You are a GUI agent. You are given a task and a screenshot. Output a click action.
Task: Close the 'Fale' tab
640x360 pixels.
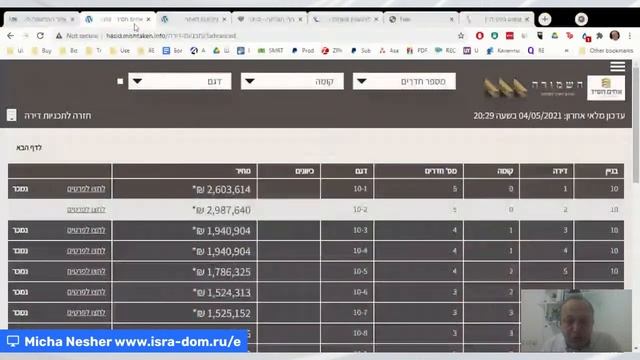tap(451, 19)
